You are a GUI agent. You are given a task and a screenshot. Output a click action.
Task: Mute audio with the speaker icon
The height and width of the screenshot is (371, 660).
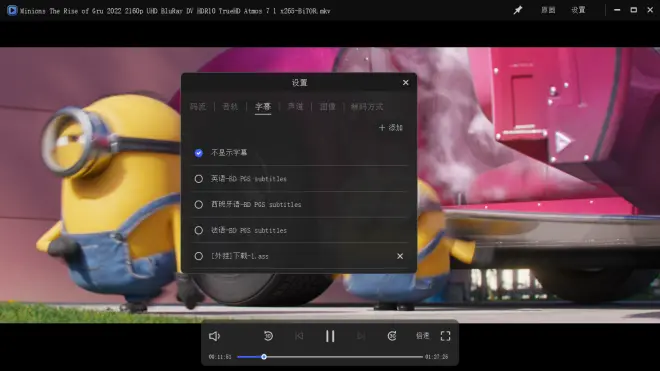click(x=214, y=336)
